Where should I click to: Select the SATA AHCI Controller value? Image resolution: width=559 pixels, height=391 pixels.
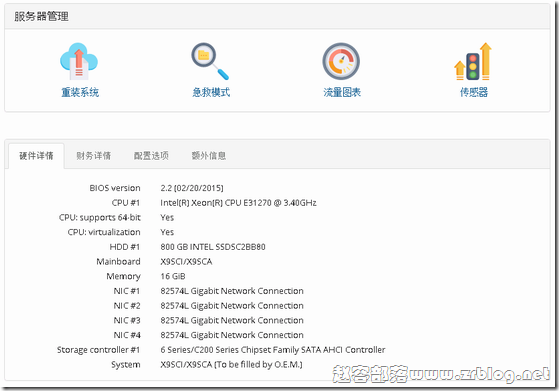point(273,350)
